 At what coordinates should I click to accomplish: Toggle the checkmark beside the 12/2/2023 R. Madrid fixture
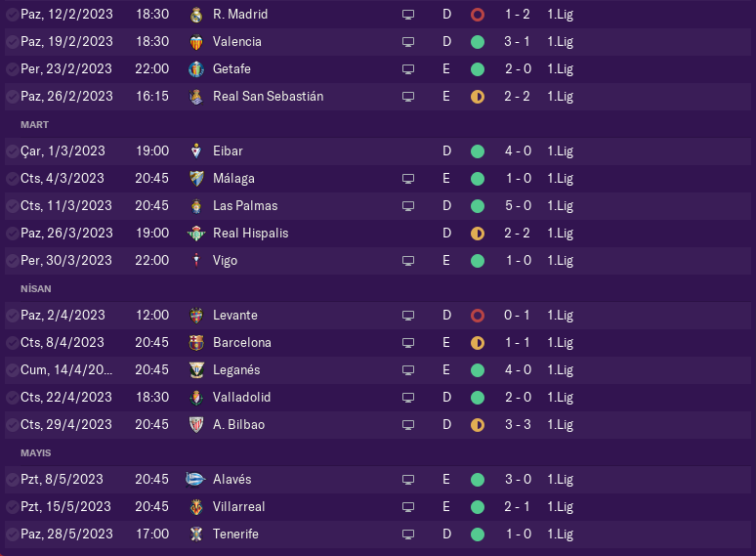click(12, 15)
